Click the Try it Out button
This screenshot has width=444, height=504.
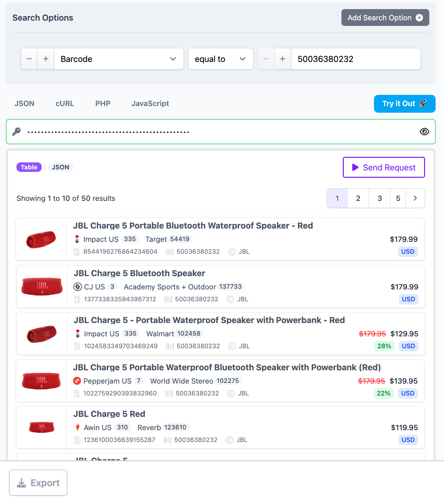pos(404,104)
